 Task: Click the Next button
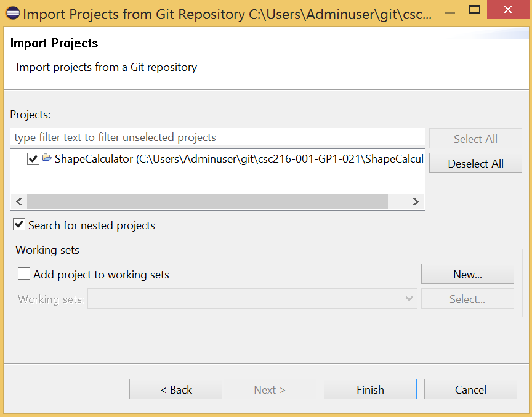coord(270,389)
